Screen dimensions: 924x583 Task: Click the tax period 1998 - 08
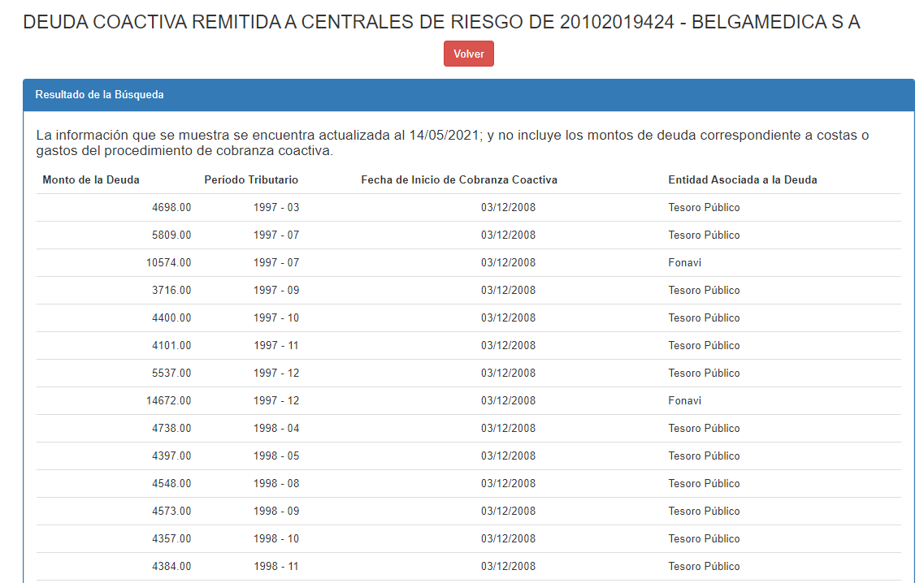pyautogui.click(x=276, y=484)
